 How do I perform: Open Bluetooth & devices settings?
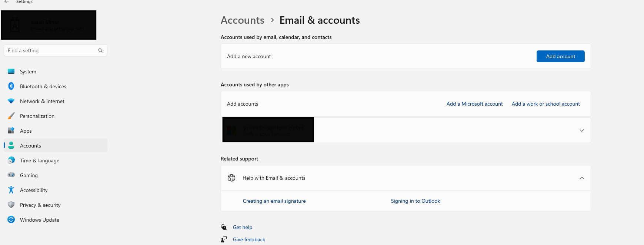[56, 86]
